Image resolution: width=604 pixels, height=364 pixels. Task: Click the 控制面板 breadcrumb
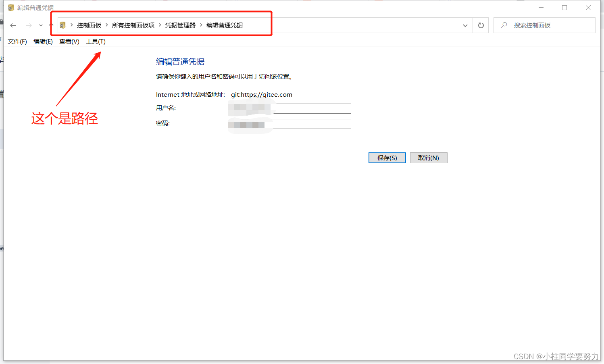point(89,25)
